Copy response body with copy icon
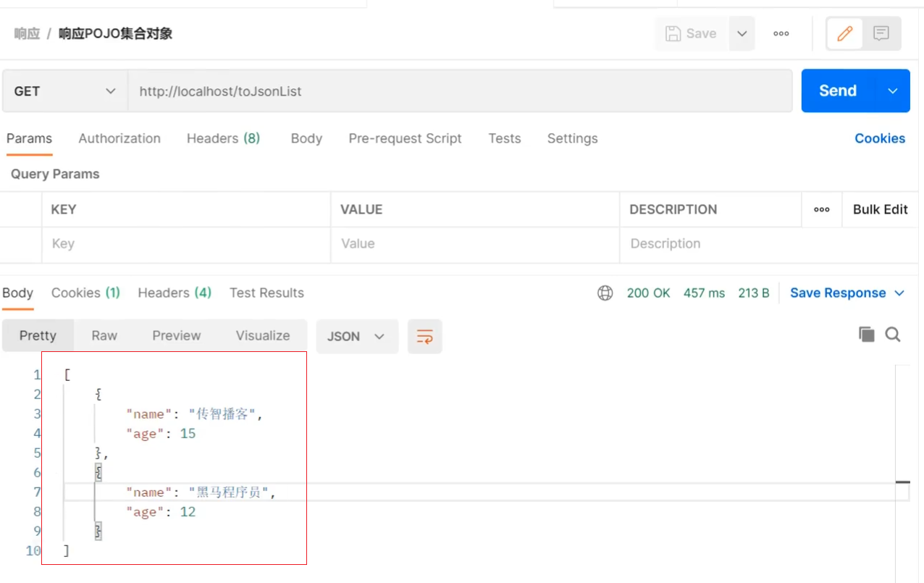The height and width of the screenshot is (583, 924). coord(866,334)
